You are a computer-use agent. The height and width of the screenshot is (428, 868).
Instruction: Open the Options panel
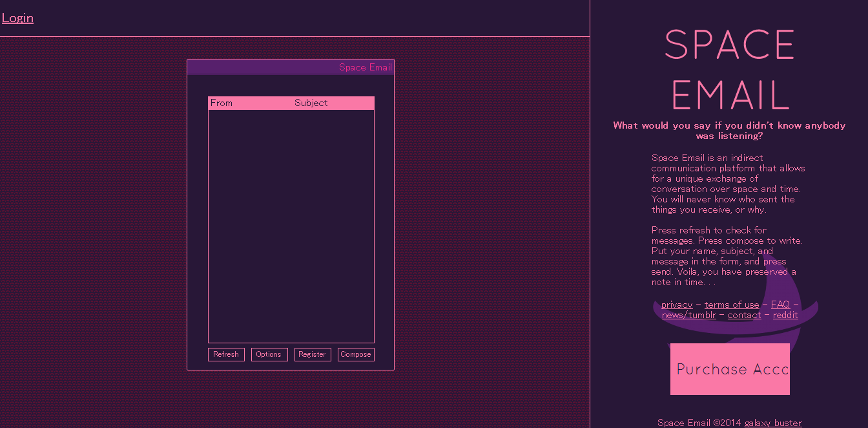click(x=269, y=354)
